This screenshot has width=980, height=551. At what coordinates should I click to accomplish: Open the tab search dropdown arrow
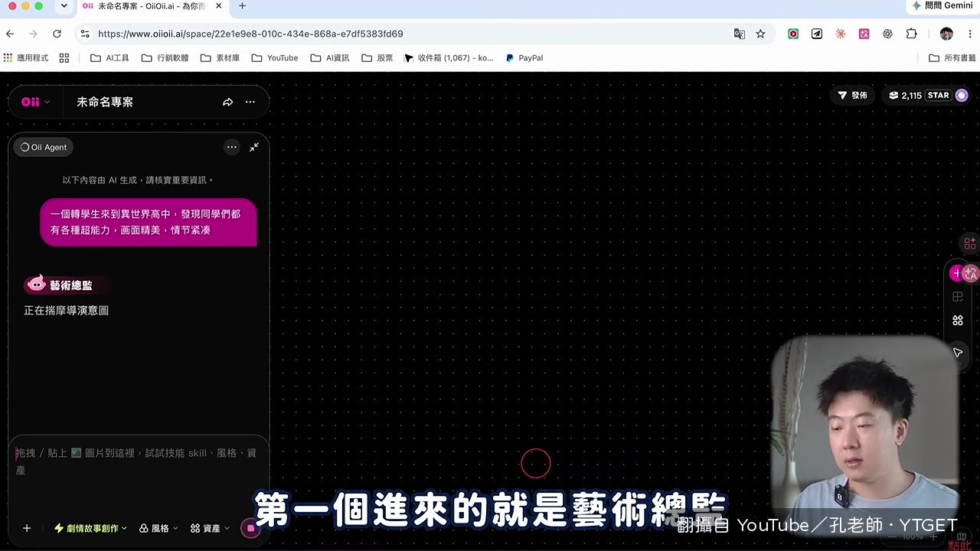(64, 6)
